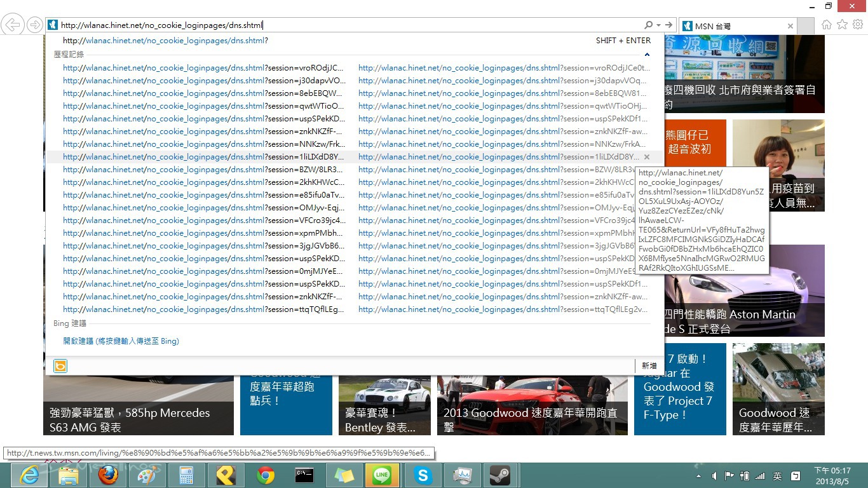Show hidden system tray icons
The image size is (868, 488).
[698, 476]
